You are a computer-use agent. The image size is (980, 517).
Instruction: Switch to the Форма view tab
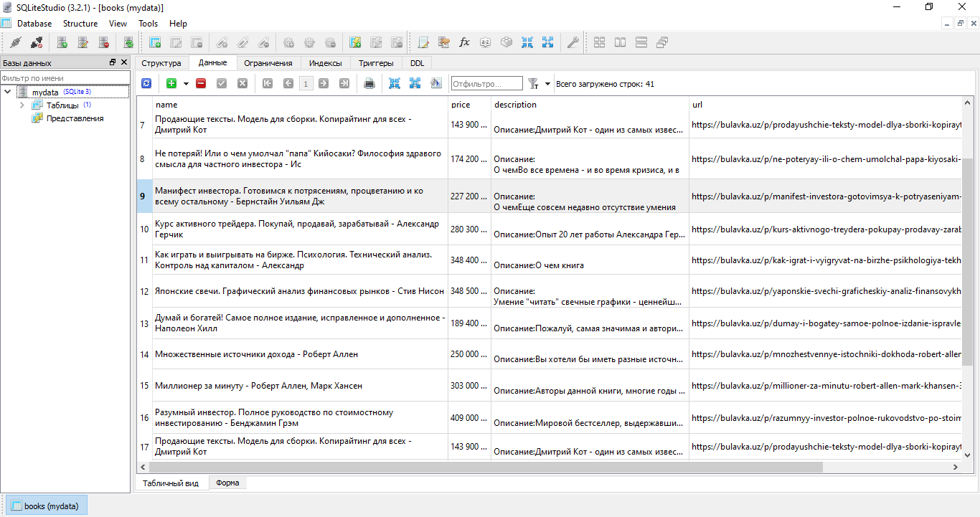tap(227, 483)
